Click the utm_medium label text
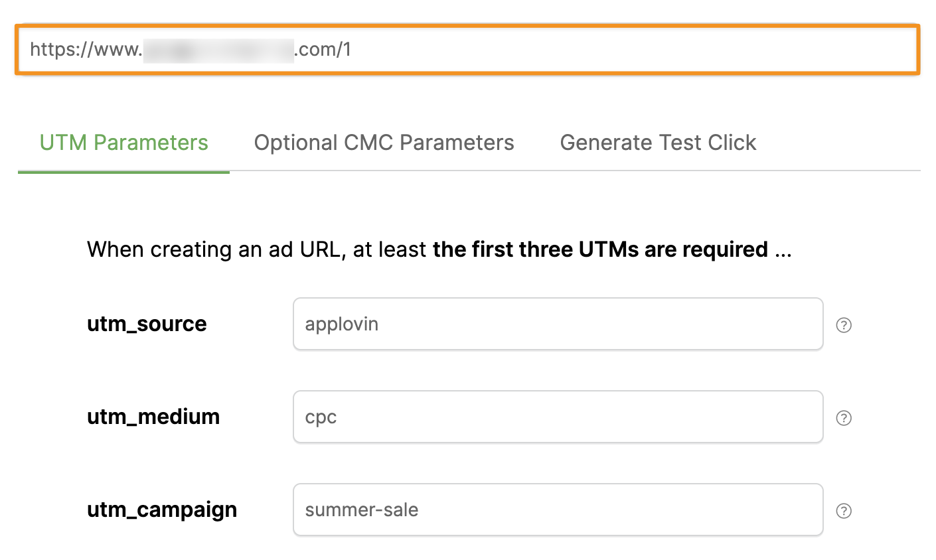The image size is (936, 560). pos(153,417)
